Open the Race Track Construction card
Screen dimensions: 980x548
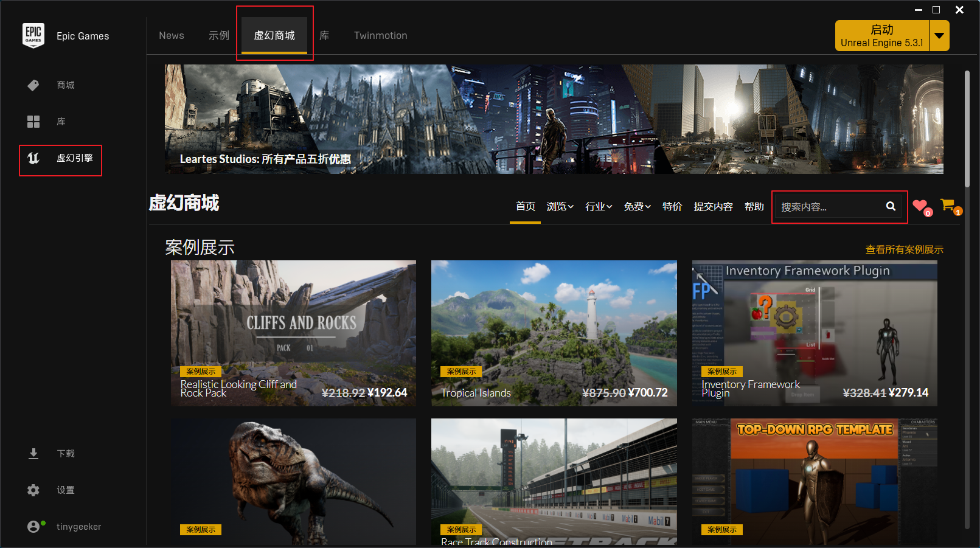(x=554, y=482)
